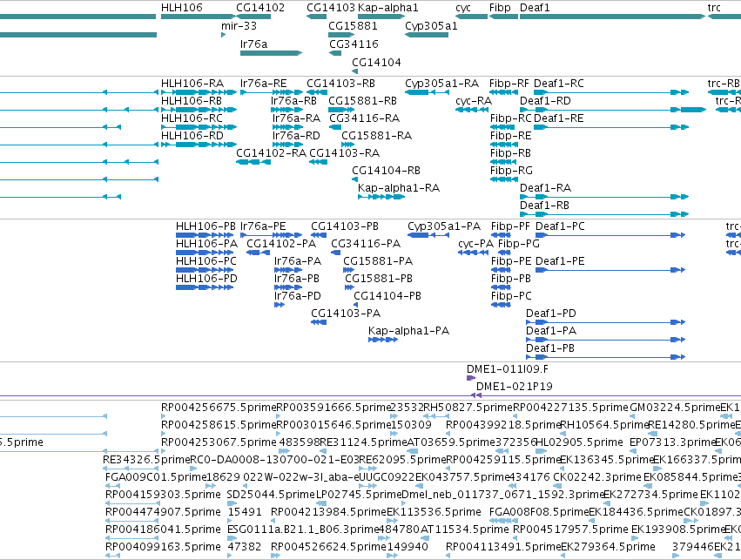Screen dimensions: 741x560
Task: Select the Kap-alpha1-RA transcript
Action: [x=381, y=197]
